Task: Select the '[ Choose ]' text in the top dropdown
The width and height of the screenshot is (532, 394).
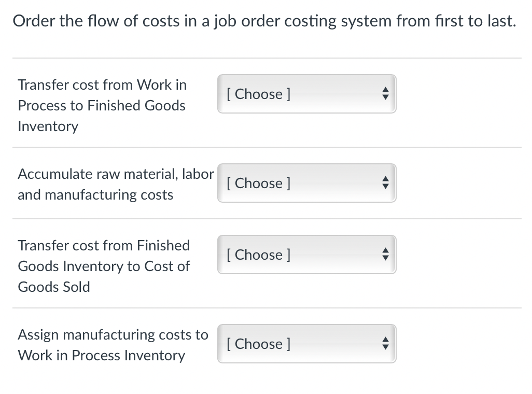Action: pos(258,94)
